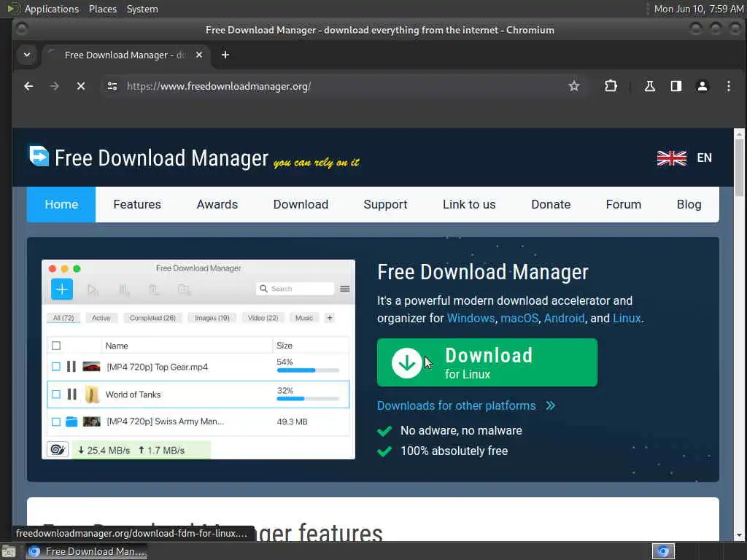Click the blue plus add-download icon
This screenshot has width=747, height=560.
[x=62, y=289]
